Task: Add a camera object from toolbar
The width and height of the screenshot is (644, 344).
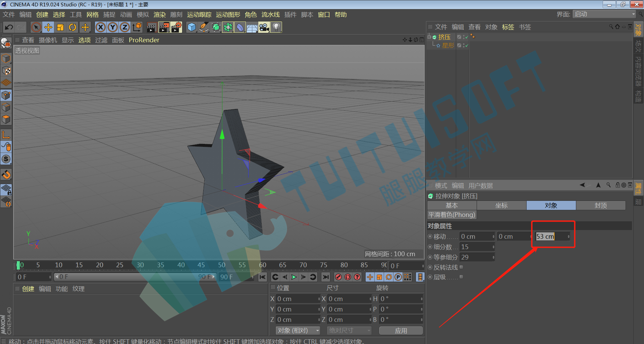Action: (x=264, y=27)
